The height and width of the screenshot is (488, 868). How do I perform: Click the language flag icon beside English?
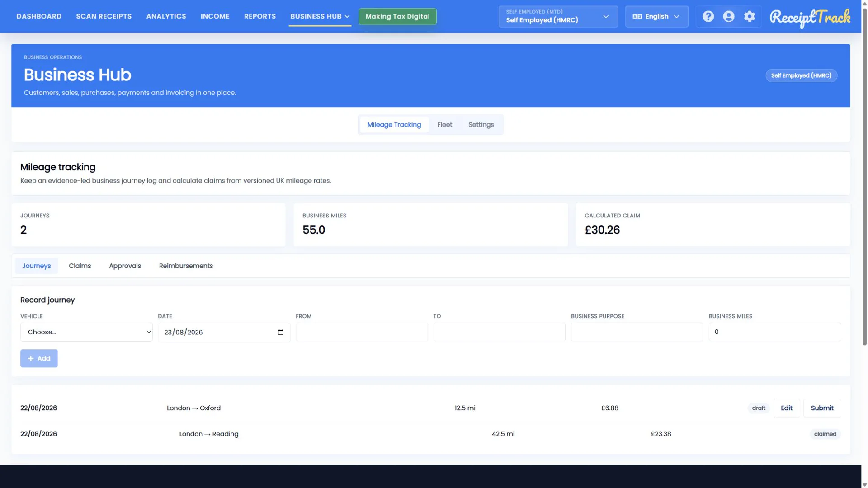click(637, 17)
